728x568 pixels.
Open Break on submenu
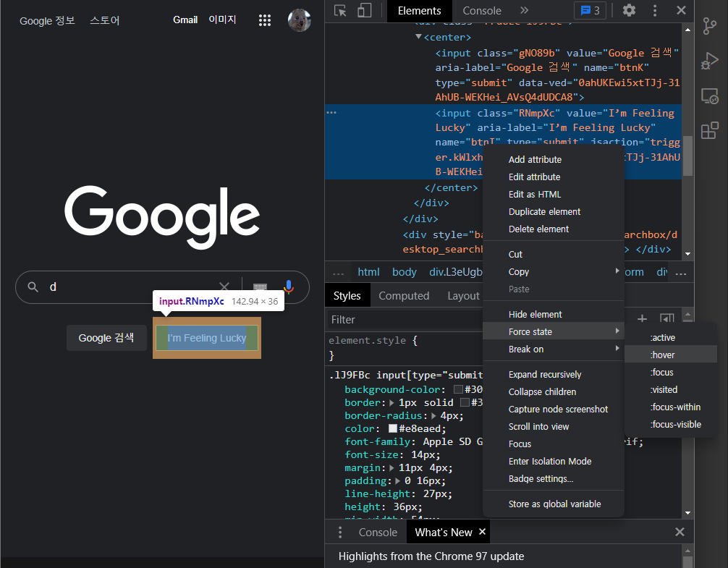point(554,349)
